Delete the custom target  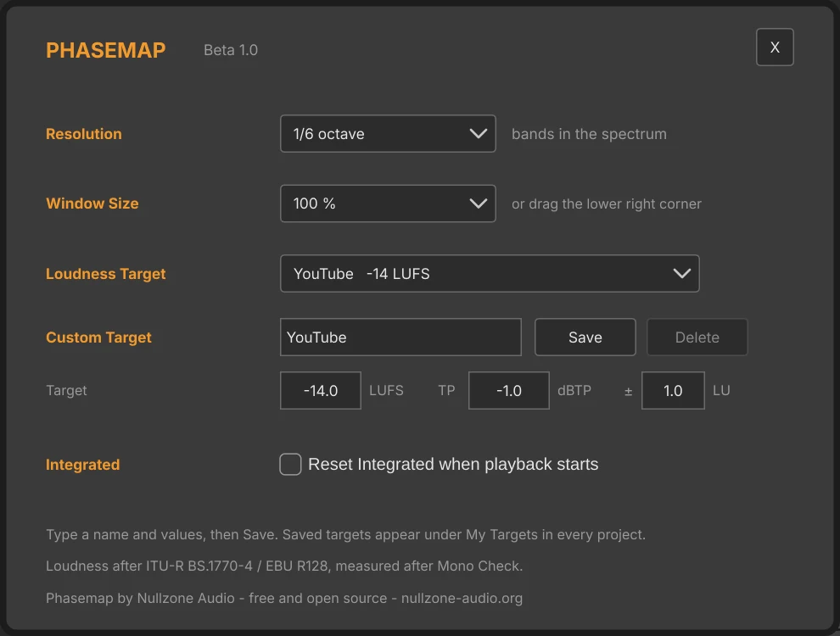(x=697, y=338)
